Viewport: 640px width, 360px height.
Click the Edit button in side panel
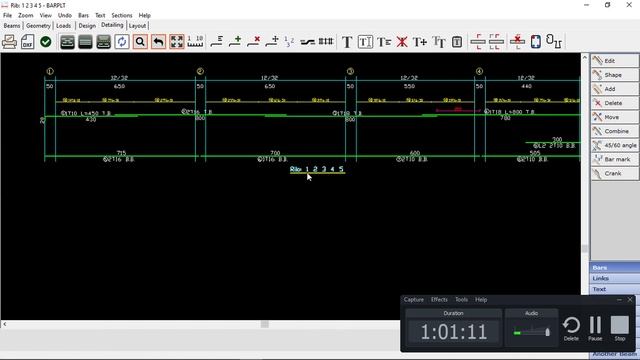(x=615, y=61)
